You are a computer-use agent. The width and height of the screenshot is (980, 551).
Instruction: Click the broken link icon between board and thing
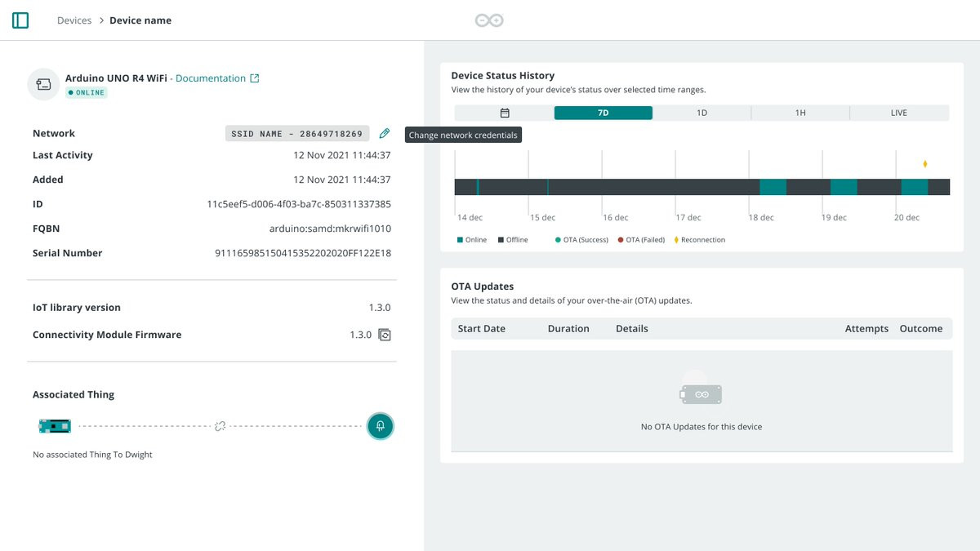pos(220,426)
